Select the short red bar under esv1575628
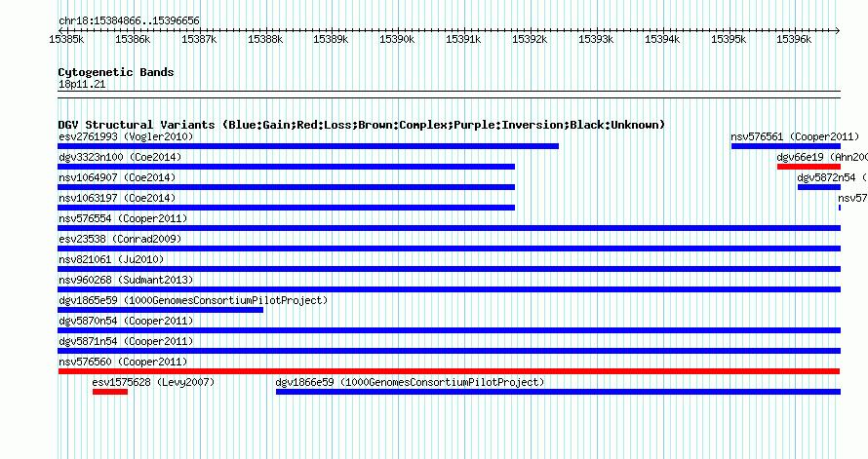Screen dimensions: 868x459 (x=110, y=392)
